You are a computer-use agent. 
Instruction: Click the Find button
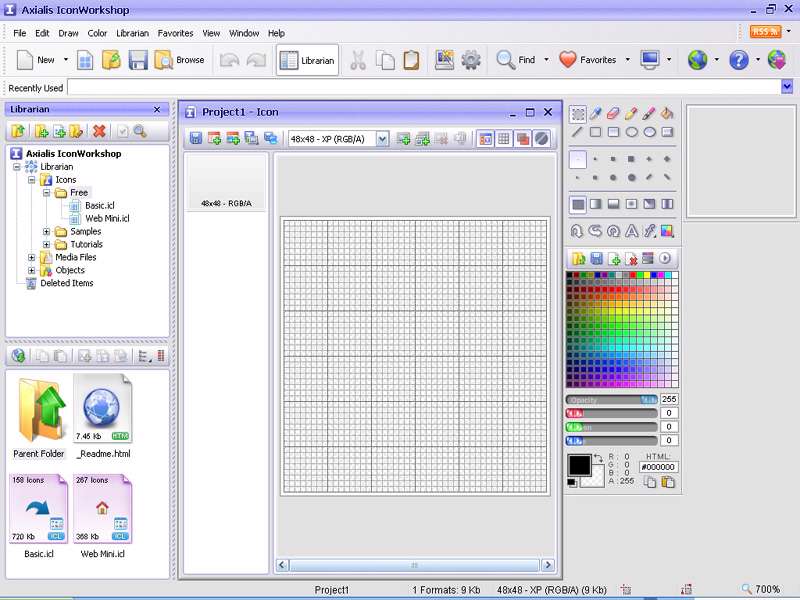click(516, 60)
